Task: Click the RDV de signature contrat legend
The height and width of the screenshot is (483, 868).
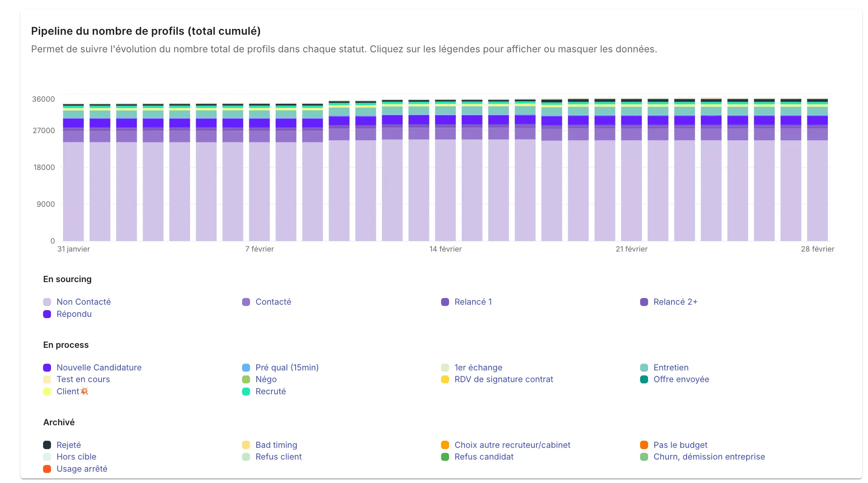Action: coord(503,379)
